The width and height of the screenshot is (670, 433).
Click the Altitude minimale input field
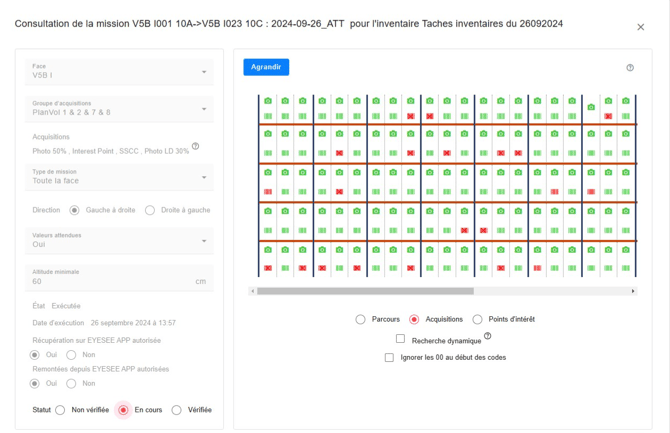110,281
